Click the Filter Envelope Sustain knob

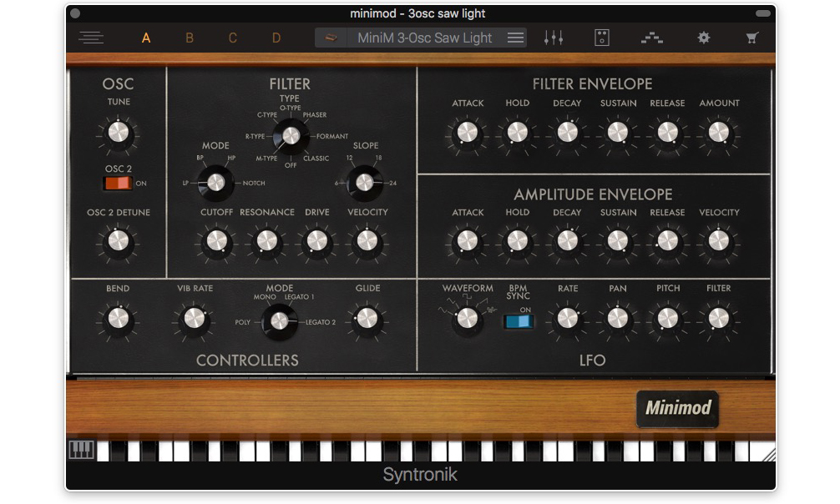(618, 132)
